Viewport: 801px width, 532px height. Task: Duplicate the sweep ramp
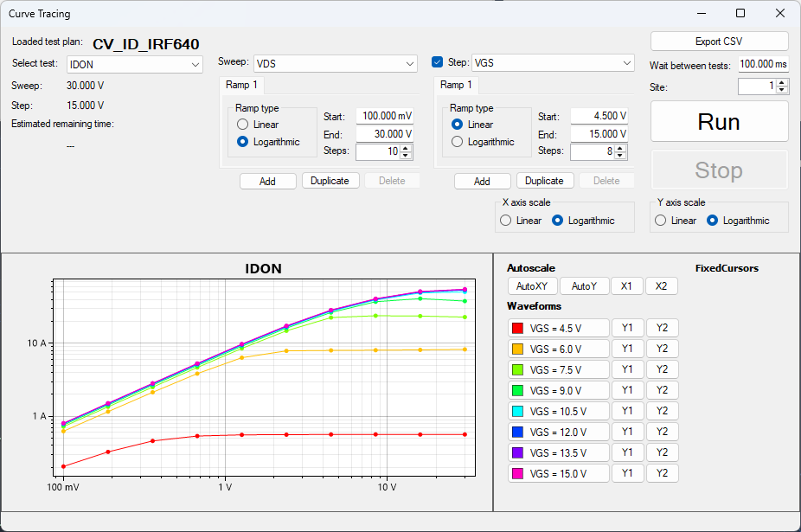pos(330,181)
